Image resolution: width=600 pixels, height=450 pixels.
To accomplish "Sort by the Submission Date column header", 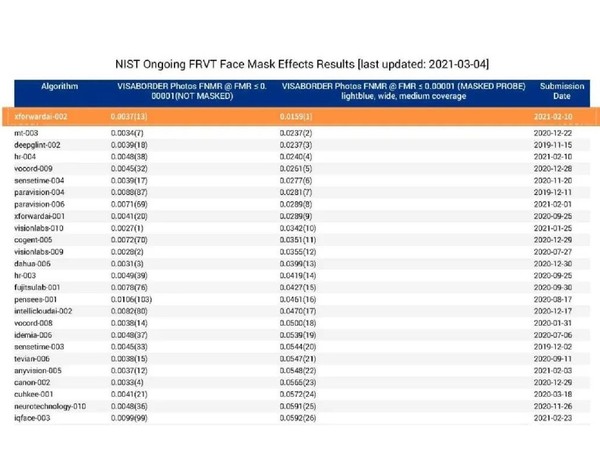I will click(x=561, y=91).
